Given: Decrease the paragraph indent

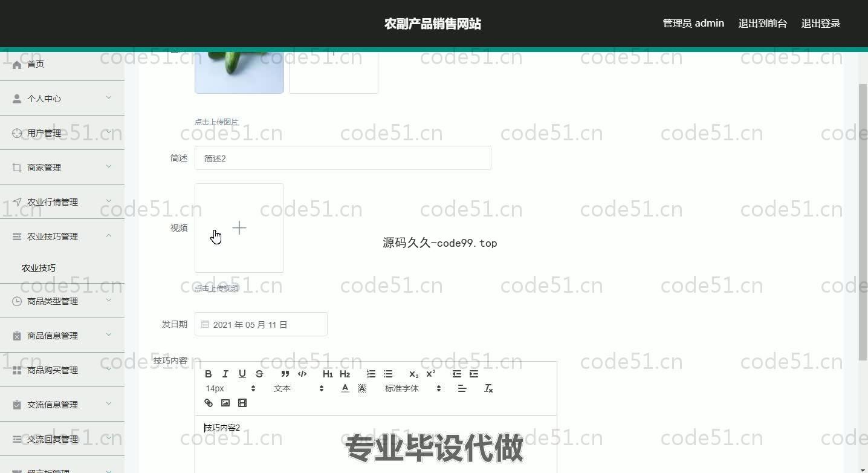Looking at the screenshot, I should 456,374.
